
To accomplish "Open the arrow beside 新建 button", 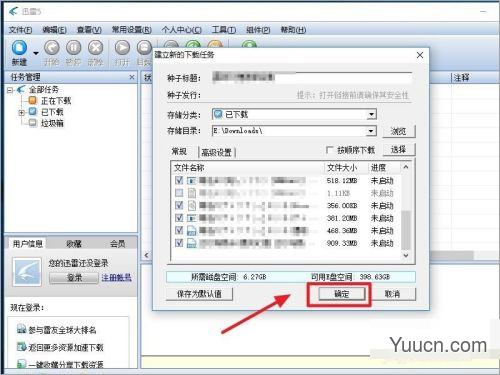I will (x=36, y=53).
